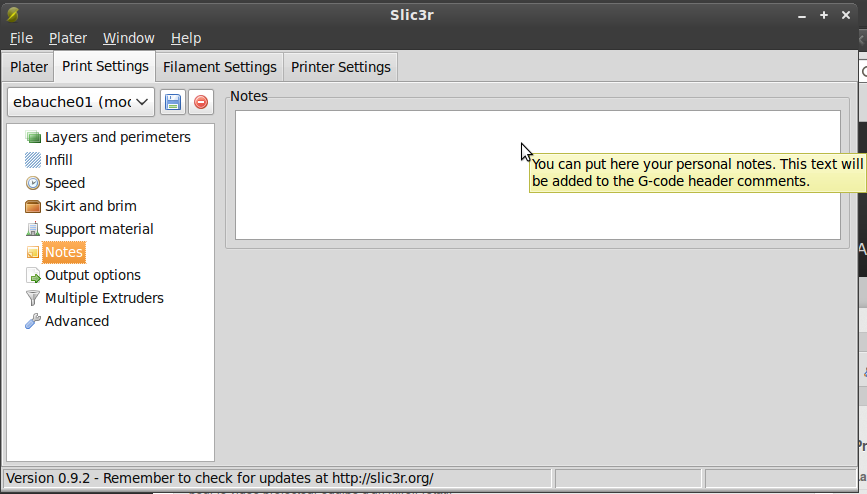Click the Advanced wrench icon
The width and height of the screenshot is (867, 494).
[33, 321]
